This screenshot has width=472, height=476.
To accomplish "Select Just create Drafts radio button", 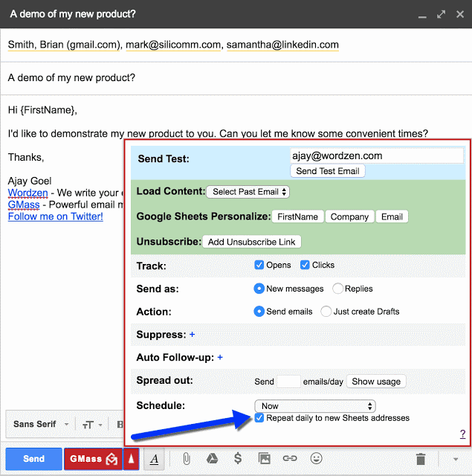I will coord(326,312).
